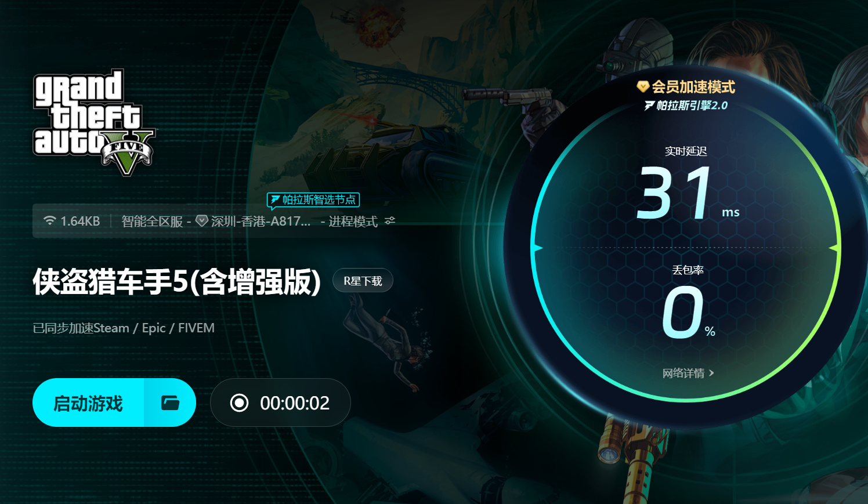Click the 会员加速模式 label
This screenshot has width=868, height=504.
693,87
